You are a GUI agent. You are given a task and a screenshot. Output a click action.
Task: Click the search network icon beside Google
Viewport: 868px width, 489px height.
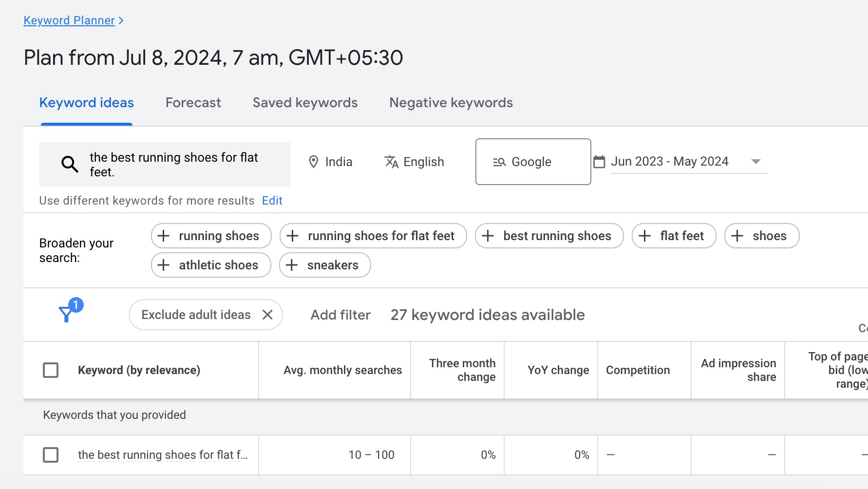coord(499,162)
